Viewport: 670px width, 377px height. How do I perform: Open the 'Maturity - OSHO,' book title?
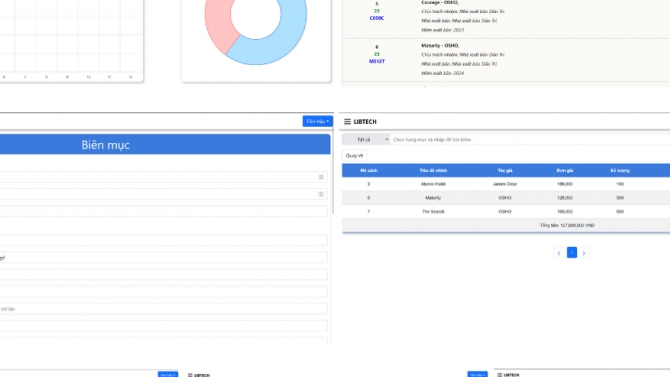(440, 45)
